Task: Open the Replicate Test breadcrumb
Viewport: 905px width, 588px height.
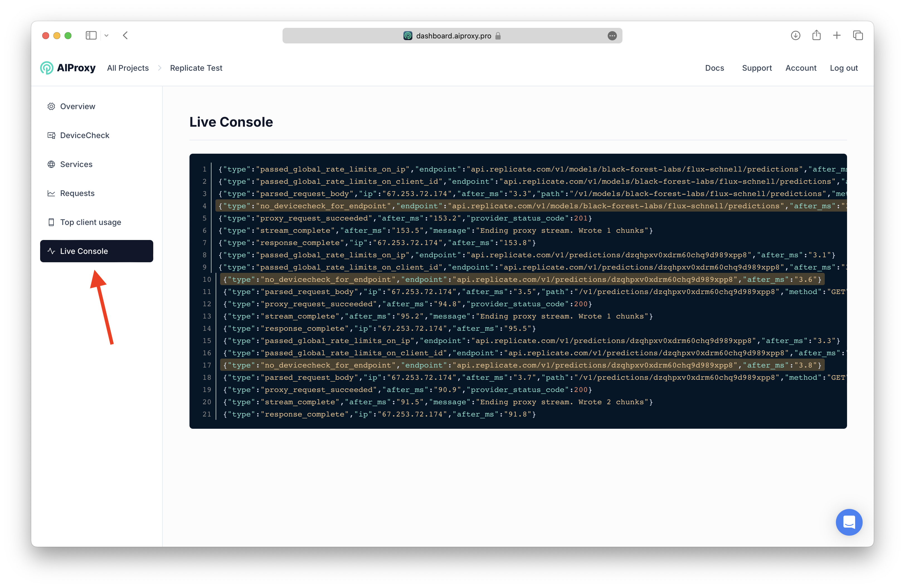Action: click(x=196, y=68)
